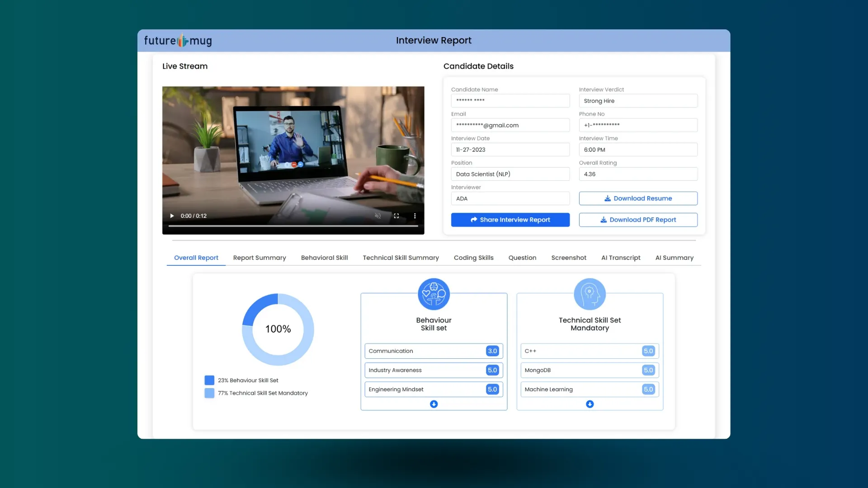Click the Behaviour Skill set brain icon

(x=434, y=294)
